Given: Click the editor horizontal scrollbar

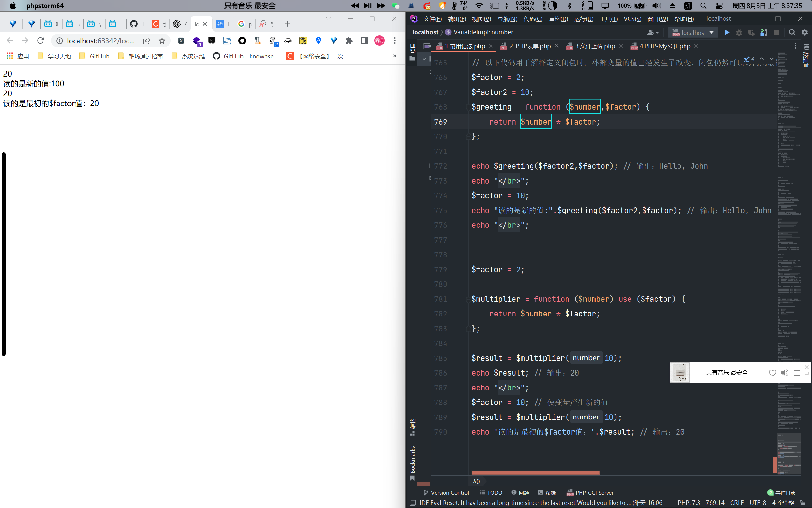Looking at the screenshot, I should click(535, 473).
